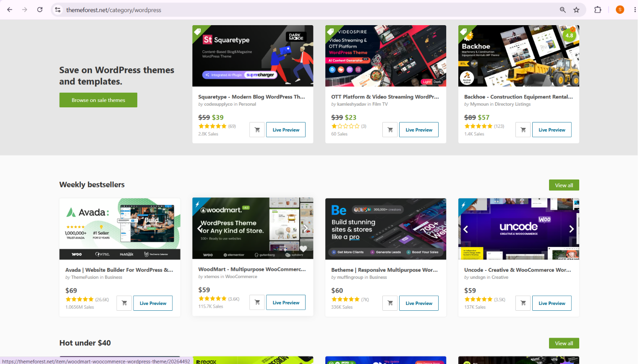Show next WoodMart preview image

[306, 229]
